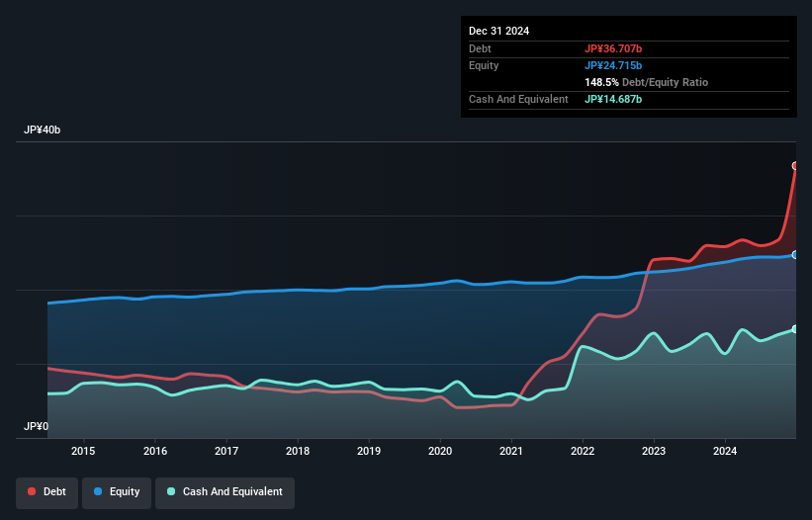Click the JP¥36.707b debt value
Viewport: 812px width, 520px height.
(613, 48)
